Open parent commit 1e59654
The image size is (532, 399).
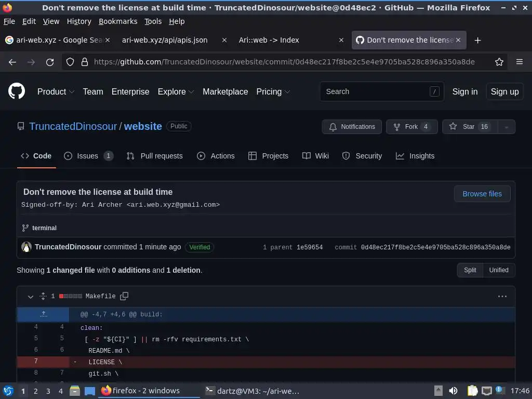310,247
